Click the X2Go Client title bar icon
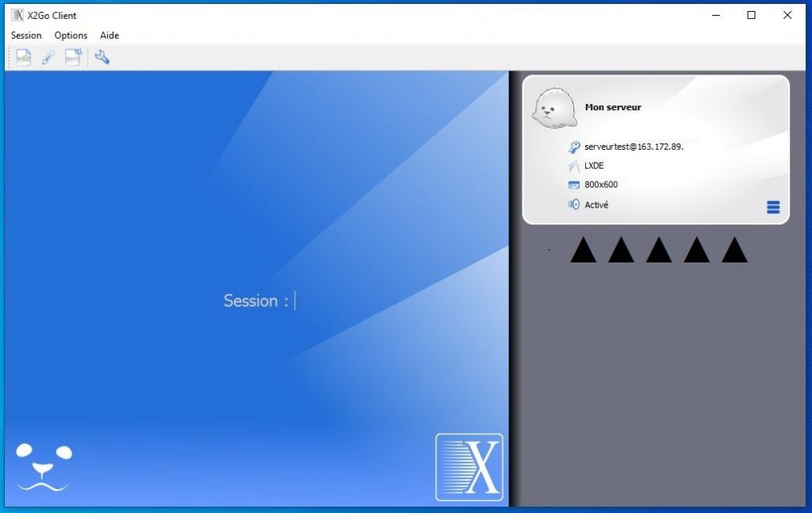 [x=17, y=15]
